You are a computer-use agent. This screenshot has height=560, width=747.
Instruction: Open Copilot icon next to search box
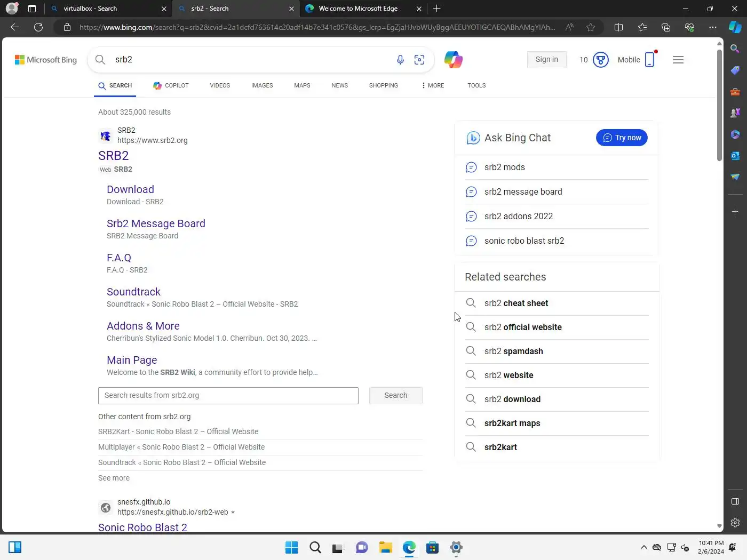pos(453,60)
